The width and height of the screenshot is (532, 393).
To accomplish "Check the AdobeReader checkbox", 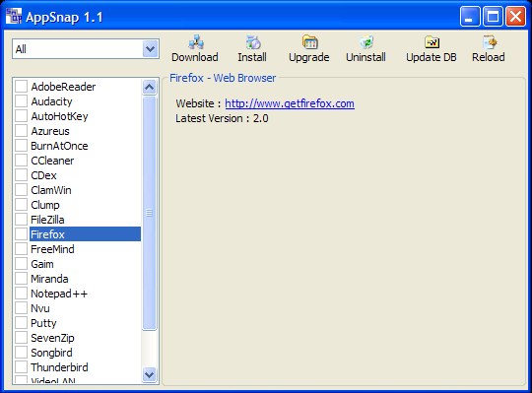I will point(21,86).
